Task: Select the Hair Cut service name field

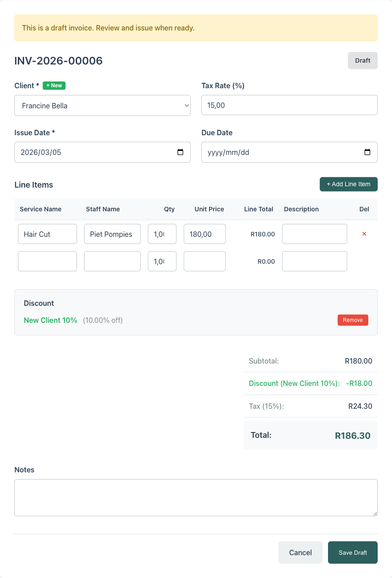Action: click(47, 234)
